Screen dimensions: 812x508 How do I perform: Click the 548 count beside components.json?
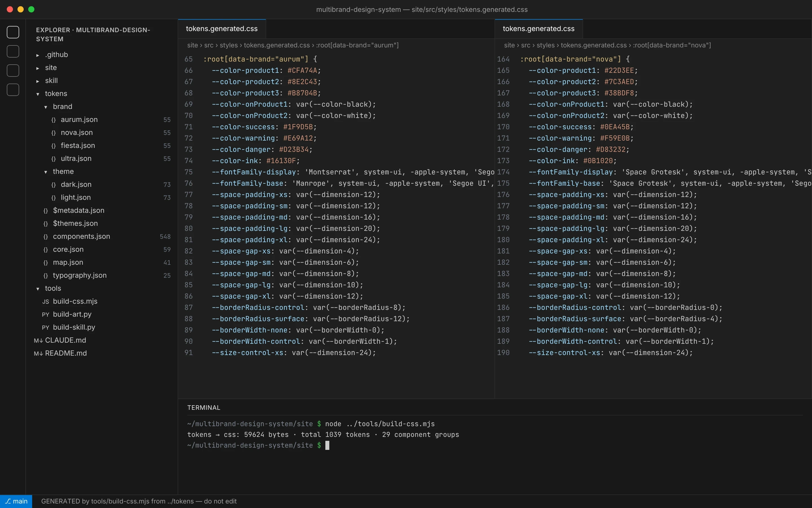pos(165,237)
